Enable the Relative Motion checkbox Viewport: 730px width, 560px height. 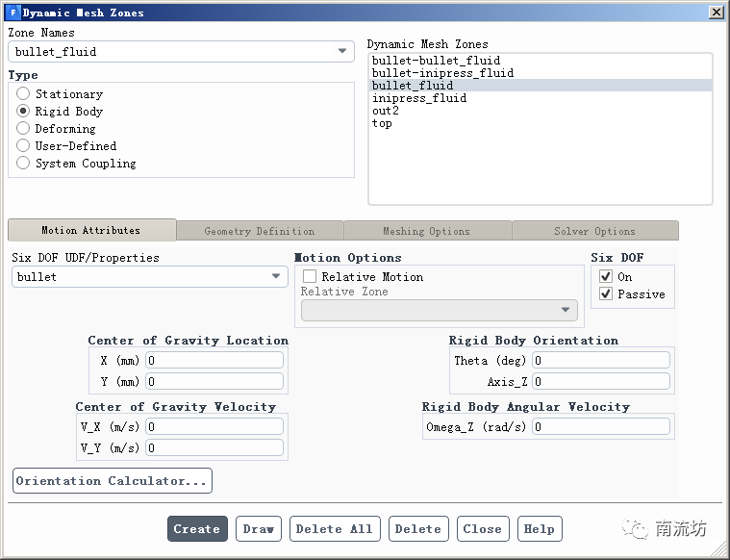point(310,277)
